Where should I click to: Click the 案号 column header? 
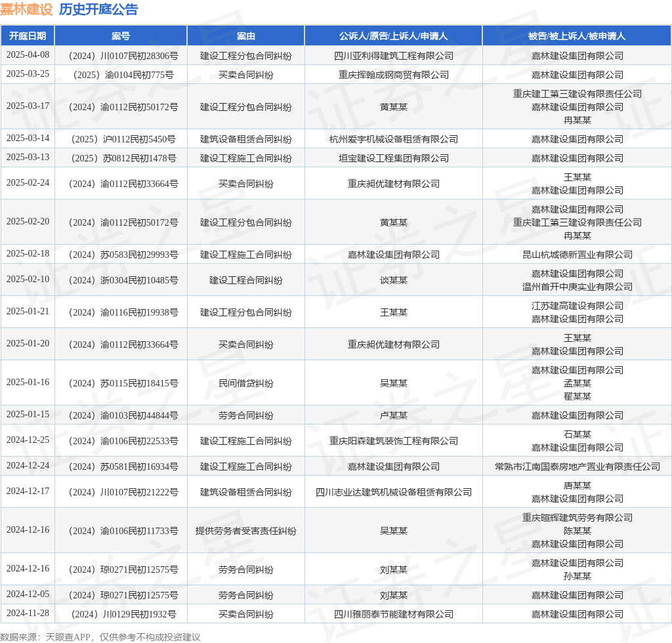point(121,36)
